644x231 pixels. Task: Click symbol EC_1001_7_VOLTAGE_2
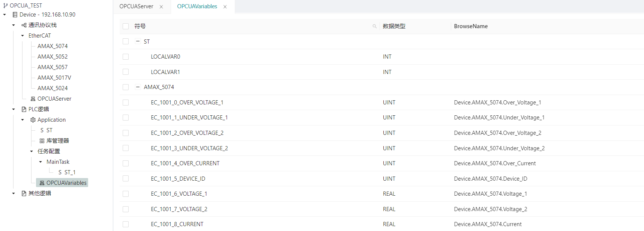coord(179,209)
